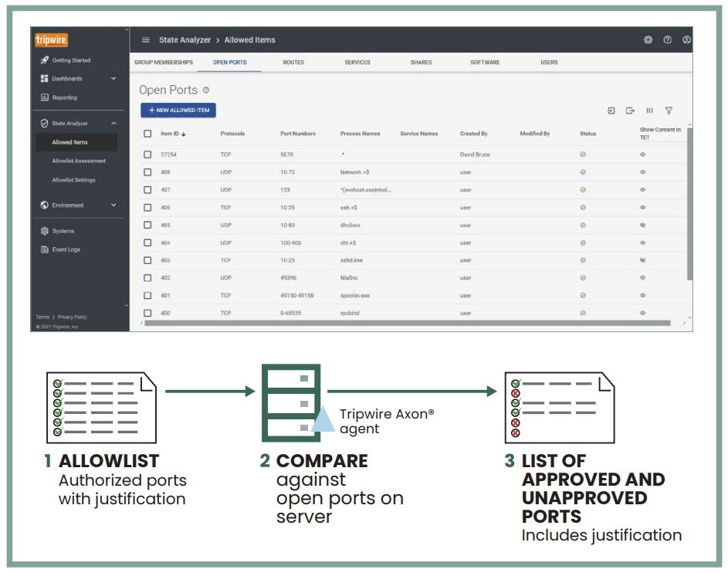The image size is (728, 573).
Task: Click the Tripwire logo
Action: pos(51,40)
